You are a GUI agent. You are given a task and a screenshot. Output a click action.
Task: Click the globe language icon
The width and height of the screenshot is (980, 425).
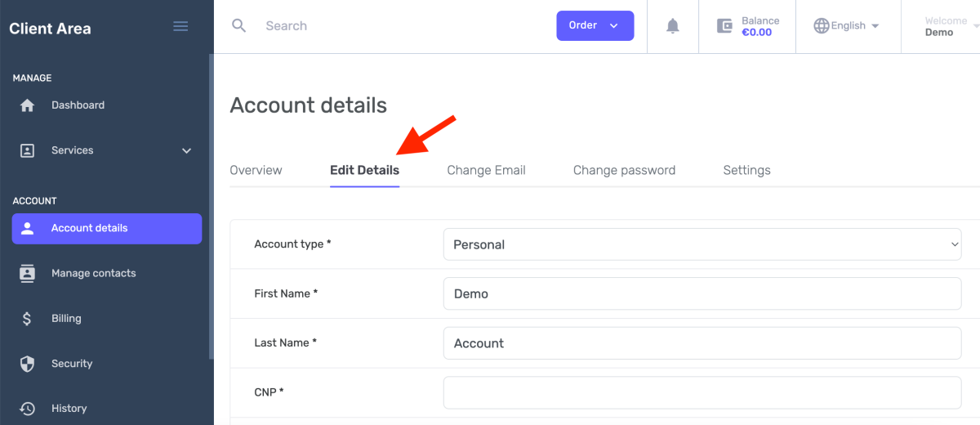point(822,26)
